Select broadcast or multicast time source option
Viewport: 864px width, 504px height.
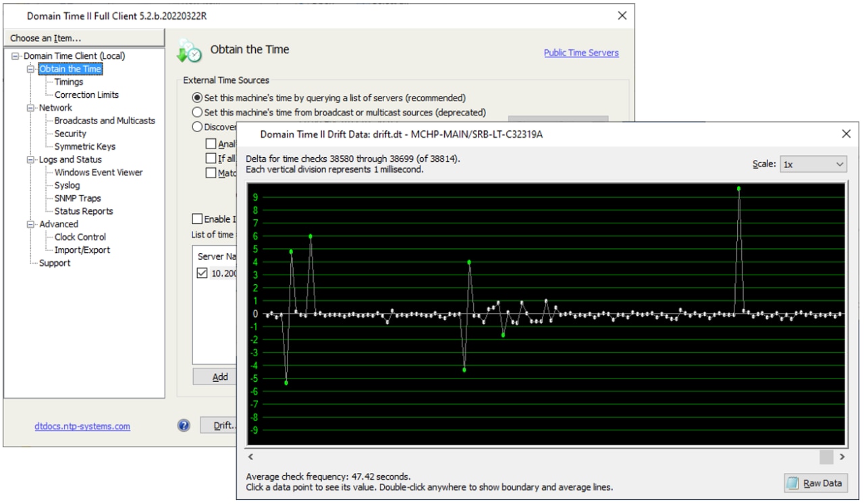[x=197, y=112]
